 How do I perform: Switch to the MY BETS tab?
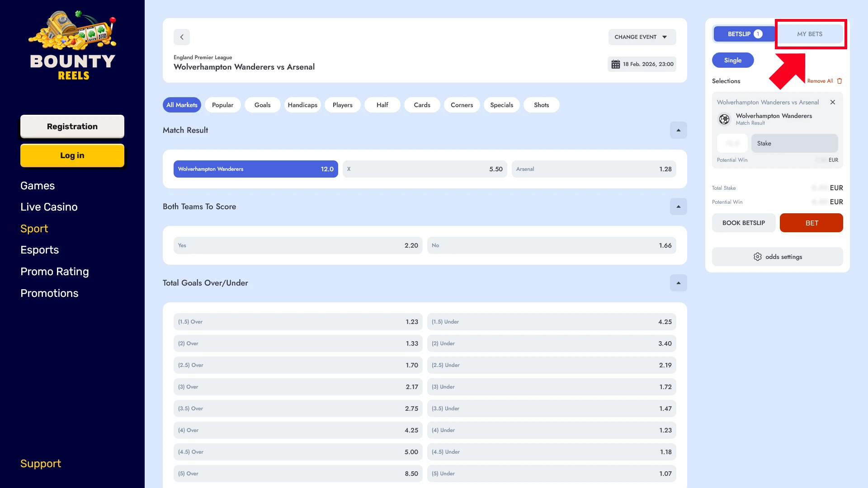click(x=810, y=33)
